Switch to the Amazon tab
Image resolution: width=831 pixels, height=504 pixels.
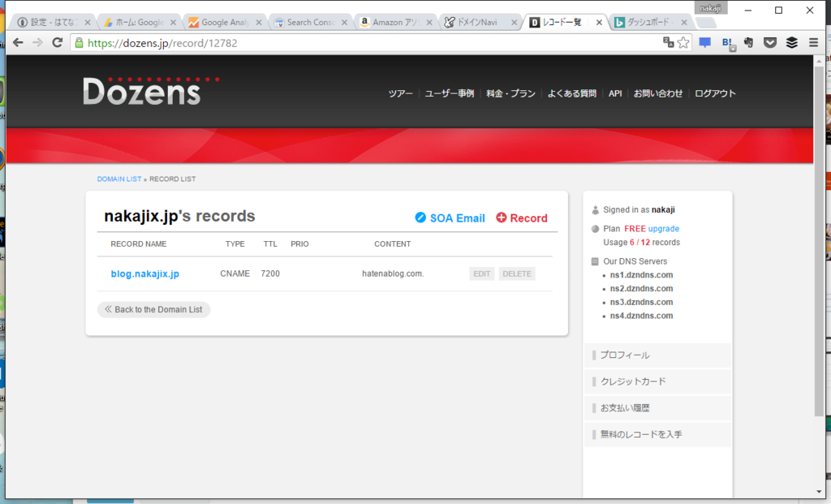[x=396, y=22]
